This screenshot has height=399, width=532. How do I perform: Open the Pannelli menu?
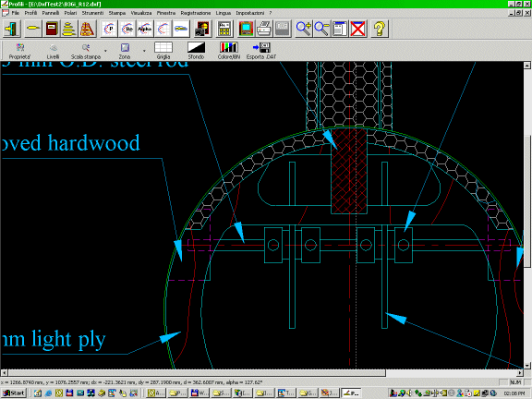pyautogui.click(x=50, y=13)
